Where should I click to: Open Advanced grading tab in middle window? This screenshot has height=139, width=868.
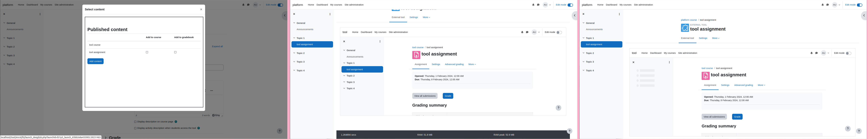(454, 64)
